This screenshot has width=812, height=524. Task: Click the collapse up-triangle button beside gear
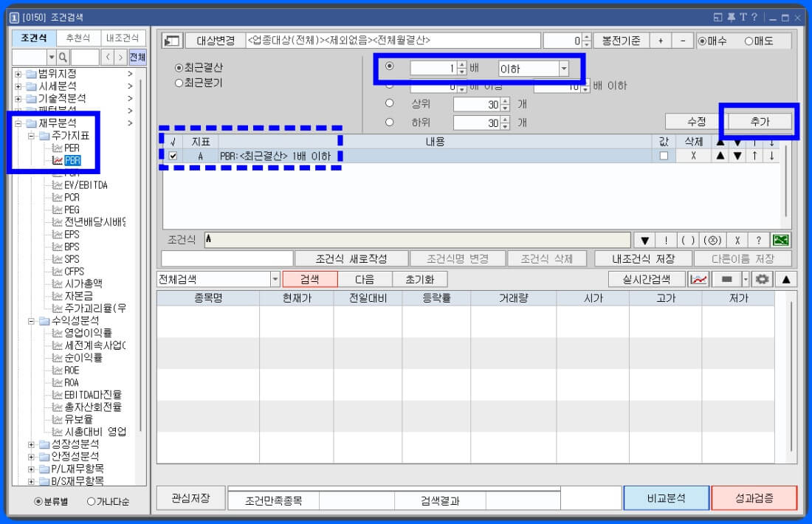pos(786,280)
